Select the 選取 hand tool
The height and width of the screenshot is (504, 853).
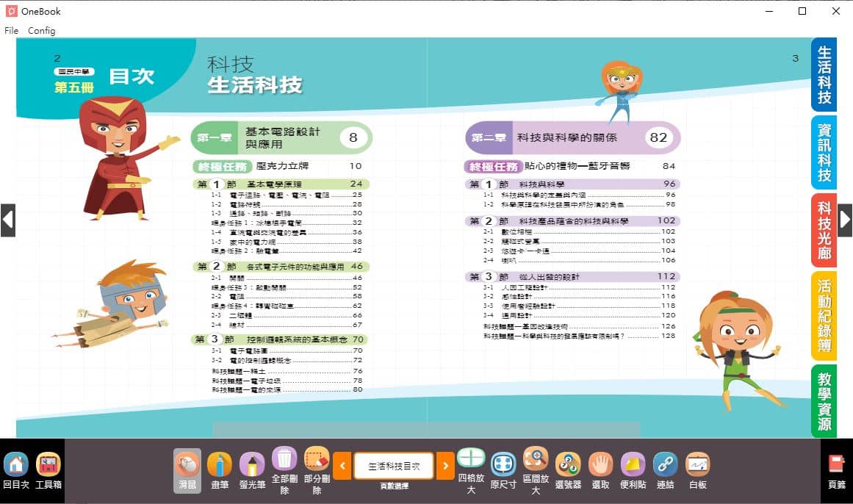pos(600,471)
